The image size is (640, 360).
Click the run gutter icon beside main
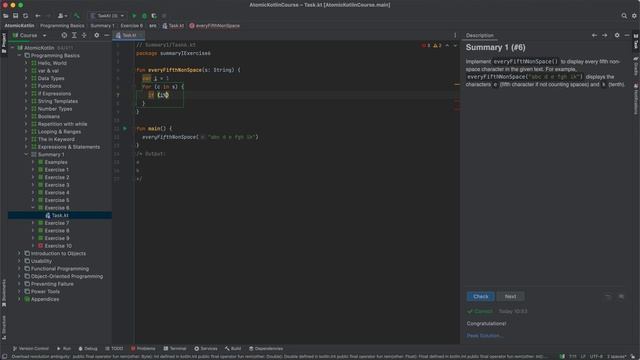pyautogui.click(x=125, y=129)
